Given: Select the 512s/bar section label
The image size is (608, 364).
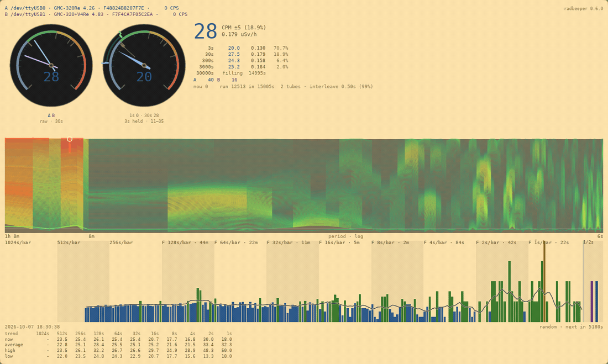Looking at the screenshot, I should click(x=69, y=242).
